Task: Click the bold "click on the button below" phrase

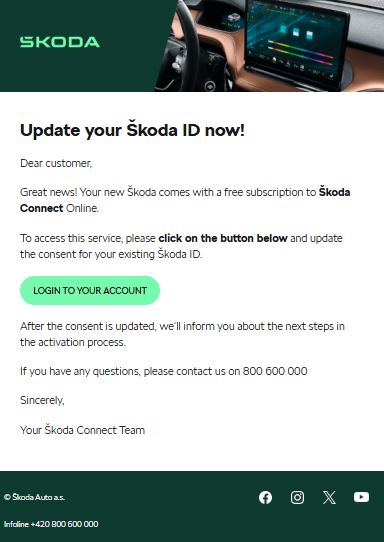Action: click(x=223, y=238)
